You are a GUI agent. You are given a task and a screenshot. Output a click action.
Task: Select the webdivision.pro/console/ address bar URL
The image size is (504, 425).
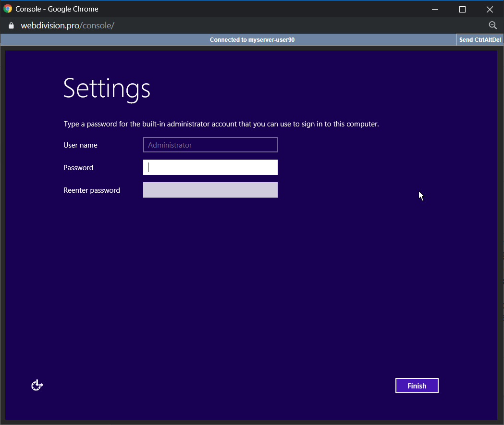(67, 25)
